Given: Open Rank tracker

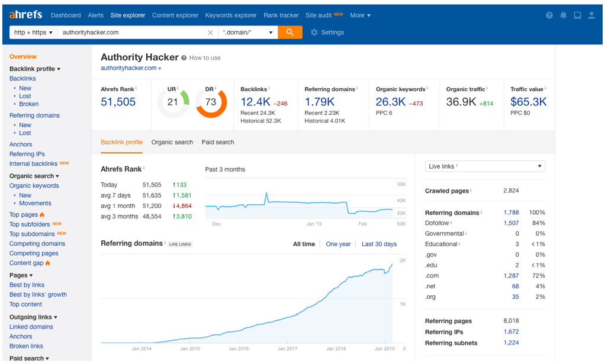Looking at the screenshot, I should (281, 15).
